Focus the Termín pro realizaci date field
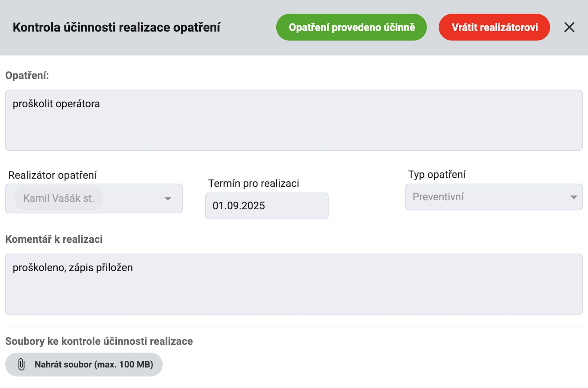This screenshot has height=388, width=588. [266, 206]
